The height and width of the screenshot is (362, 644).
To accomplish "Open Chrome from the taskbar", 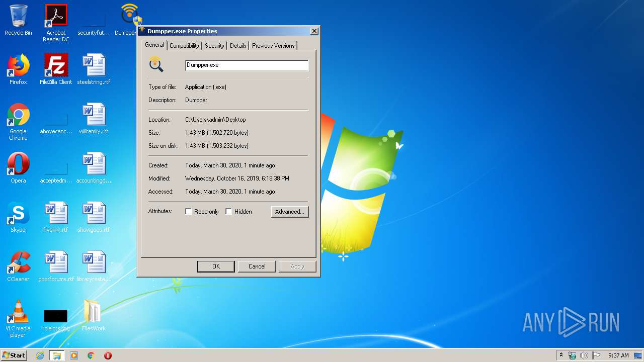I will [x=91, y=355].
